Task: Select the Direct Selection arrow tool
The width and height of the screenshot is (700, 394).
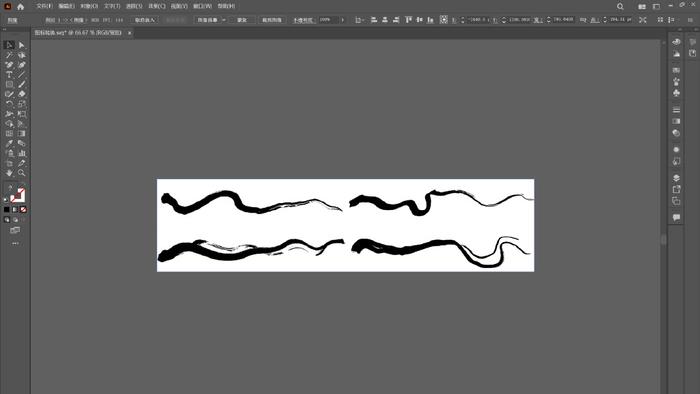Action: [21, 45]
